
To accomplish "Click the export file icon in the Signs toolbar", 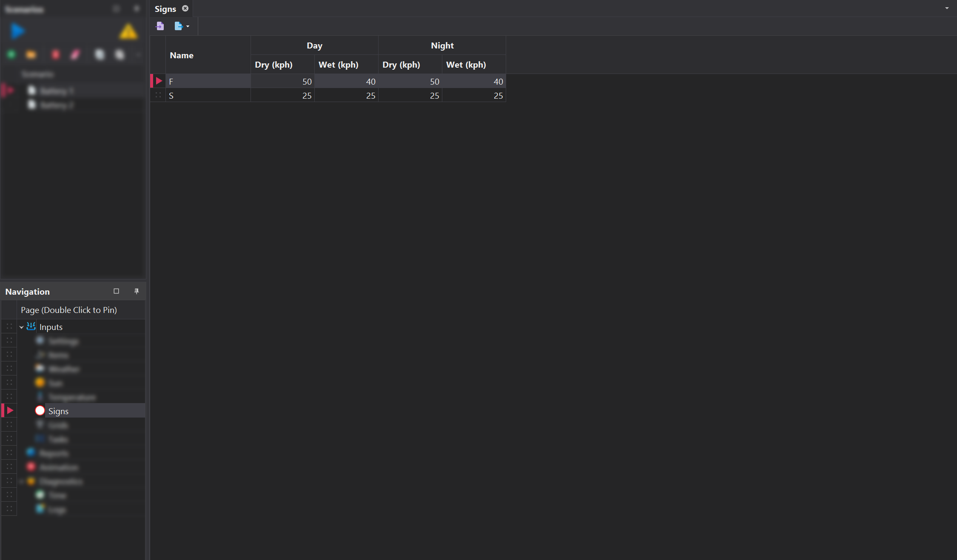I will (179, 26).
